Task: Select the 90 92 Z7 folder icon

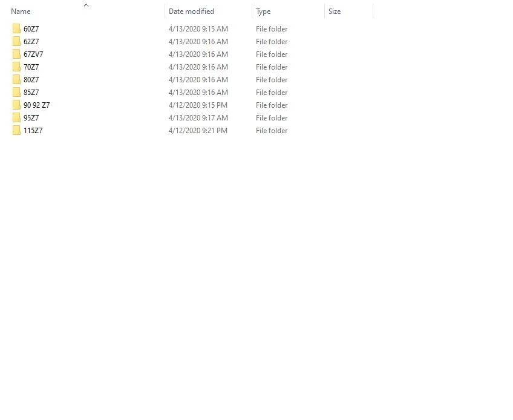Action: click(x=16, y=105)
